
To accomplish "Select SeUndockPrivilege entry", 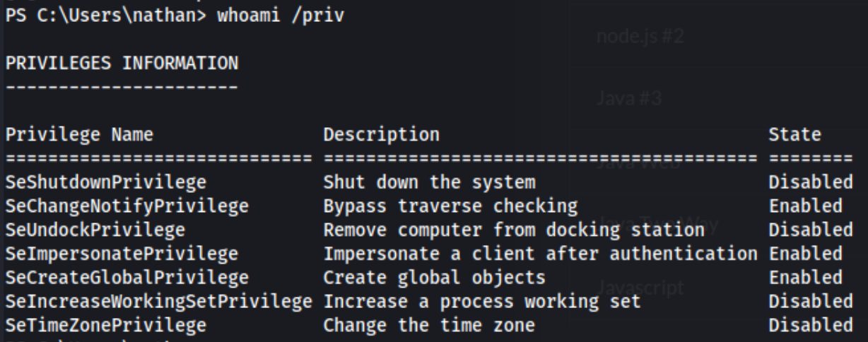I will (95, 230).
